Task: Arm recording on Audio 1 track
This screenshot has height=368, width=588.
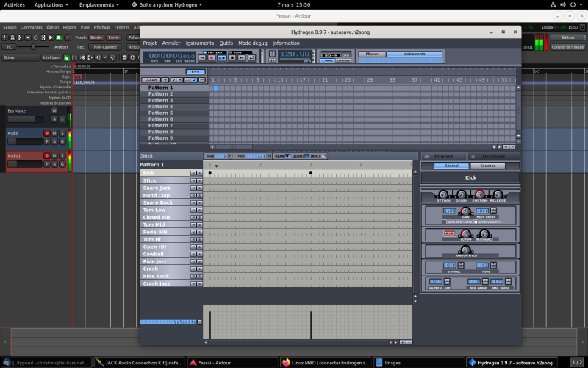Action: pos(46,155)
